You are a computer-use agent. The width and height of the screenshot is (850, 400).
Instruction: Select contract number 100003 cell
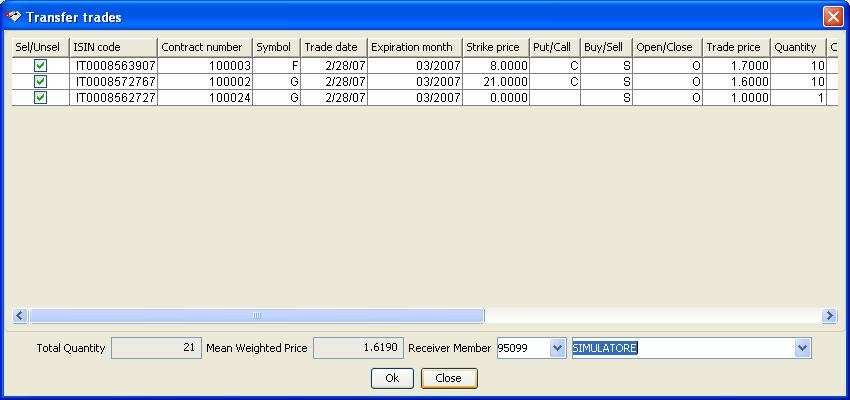click(x=205, y=66)
